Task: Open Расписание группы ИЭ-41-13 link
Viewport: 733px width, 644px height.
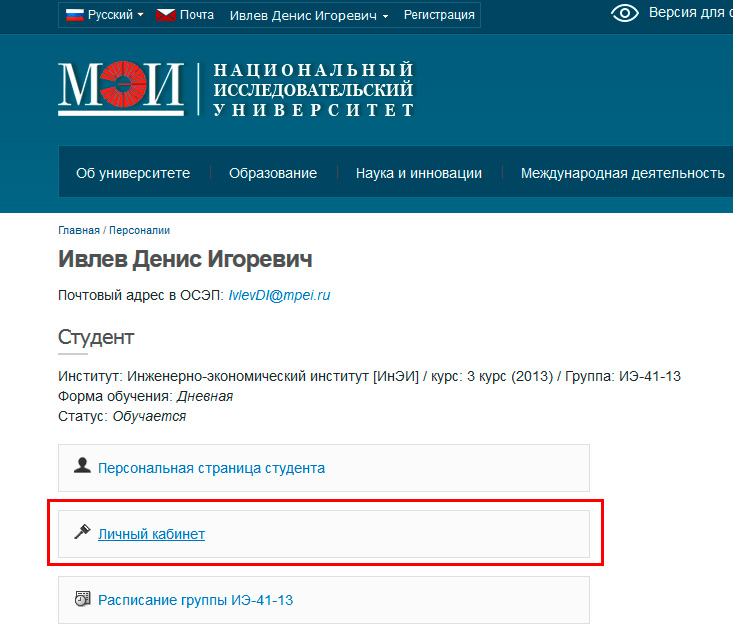Action: coord(195,600)
